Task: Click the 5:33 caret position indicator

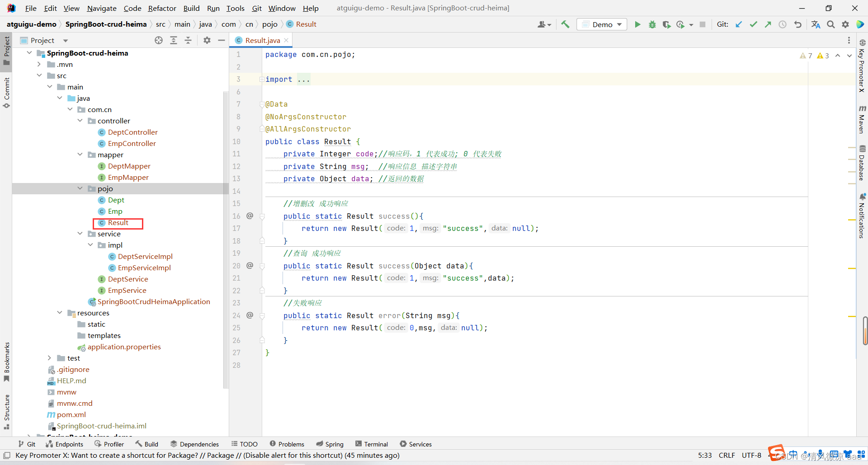Action: pyautogui.click(x=705, y=455)
